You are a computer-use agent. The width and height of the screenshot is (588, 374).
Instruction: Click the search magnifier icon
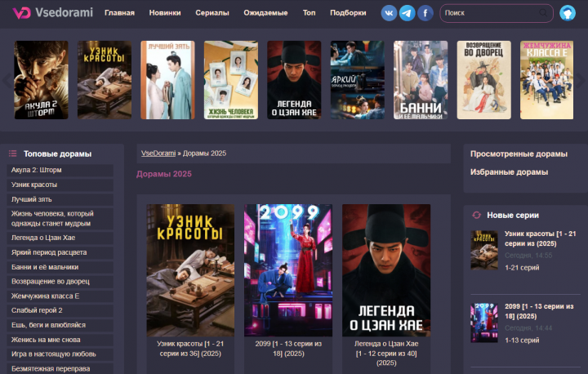point(543,13)
